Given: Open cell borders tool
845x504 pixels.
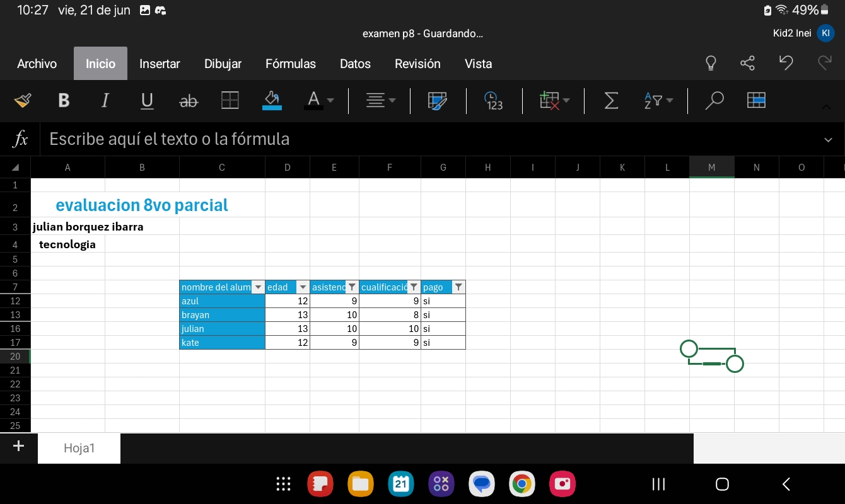Looking at the screenshot, I should tap(230, 101).
